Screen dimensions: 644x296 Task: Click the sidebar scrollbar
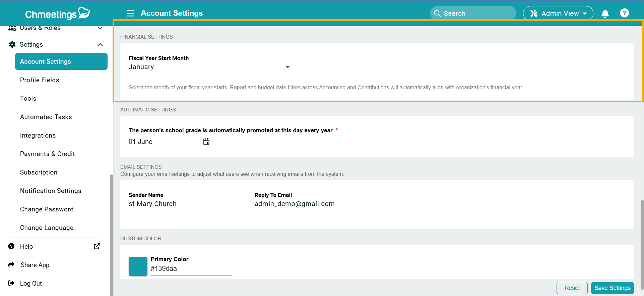[x=111, y=235]
